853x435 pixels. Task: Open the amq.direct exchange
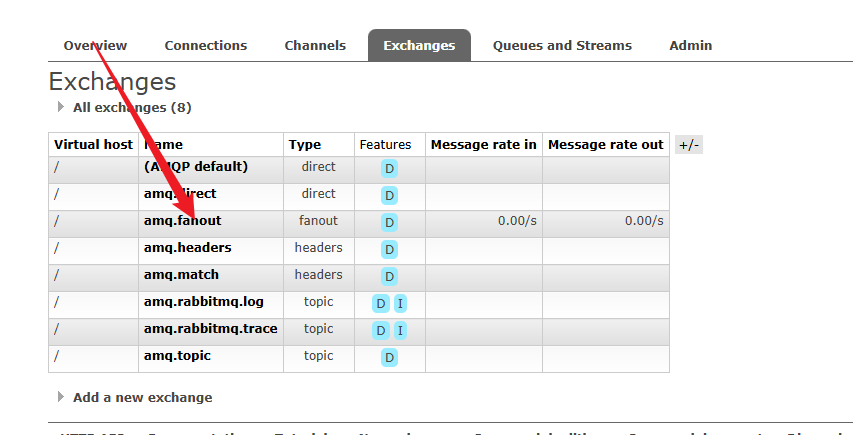(x=180, y=194)
